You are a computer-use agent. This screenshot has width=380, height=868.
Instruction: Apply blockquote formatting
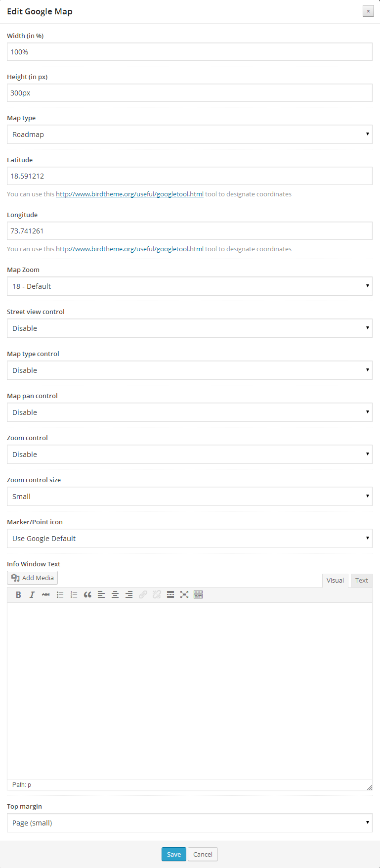(87, 594)
